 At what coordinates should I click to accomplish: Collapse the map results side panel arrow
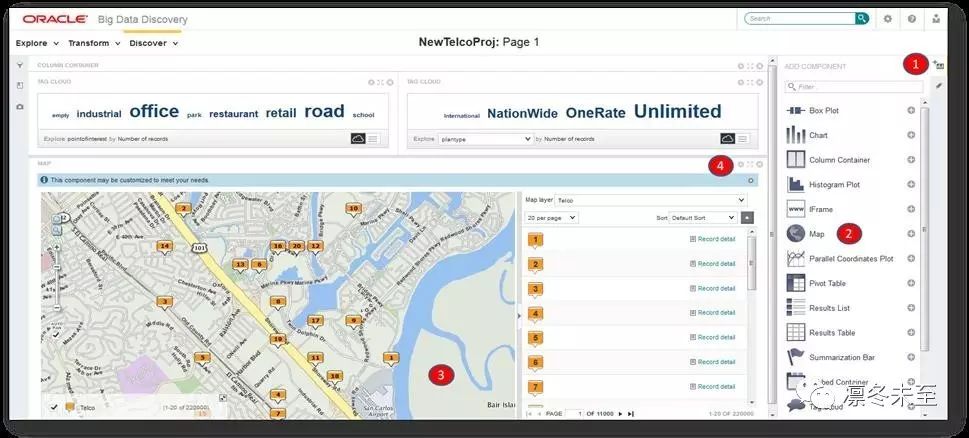(x=519, y=316)
